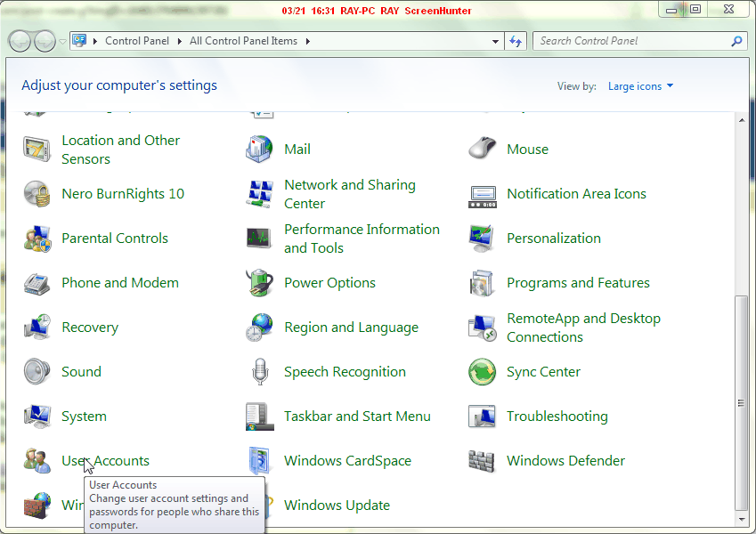
Task: Select All Control Panel Items breadcrumb
Action: 243,41
